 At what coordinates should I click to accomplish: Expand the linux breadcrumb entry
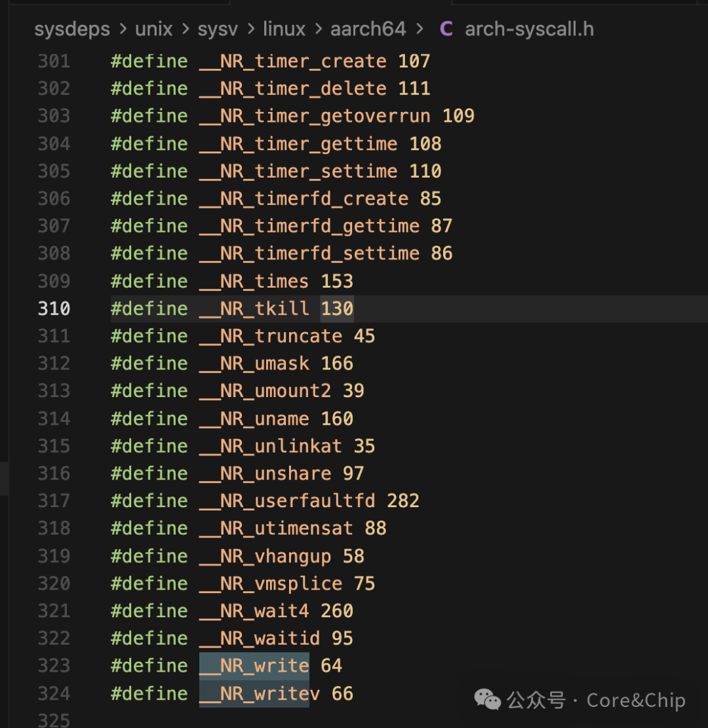pos(283,29)
